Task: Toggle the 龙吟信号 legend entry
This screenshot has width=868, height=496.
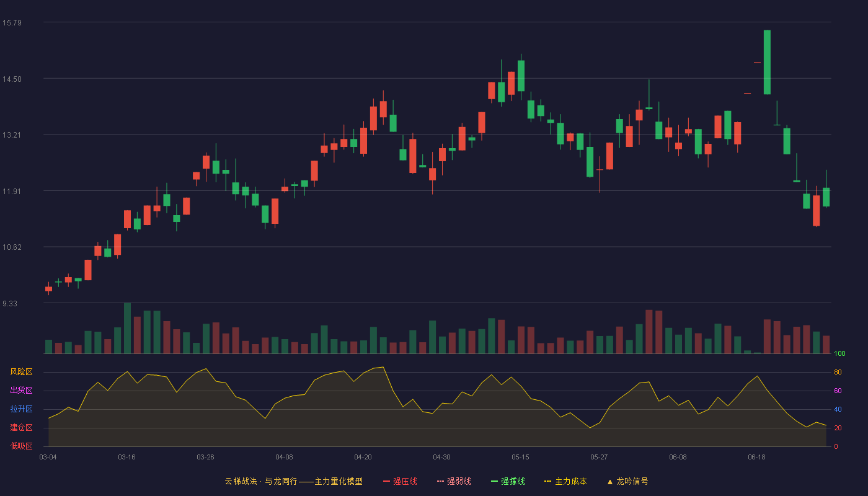Action: 627,481
